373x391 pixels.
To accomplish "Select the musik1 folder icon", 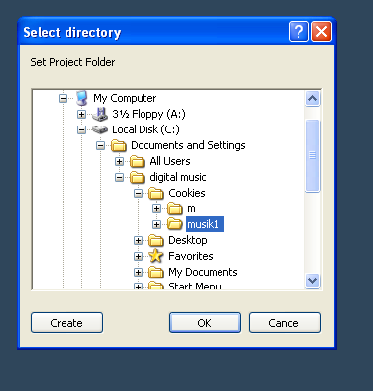I will point(174,224).
